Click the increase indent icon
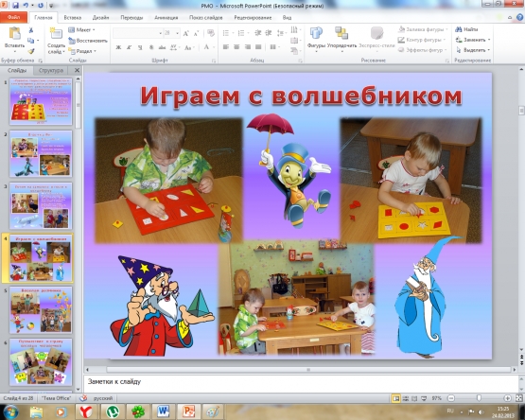 pos(269,33)
